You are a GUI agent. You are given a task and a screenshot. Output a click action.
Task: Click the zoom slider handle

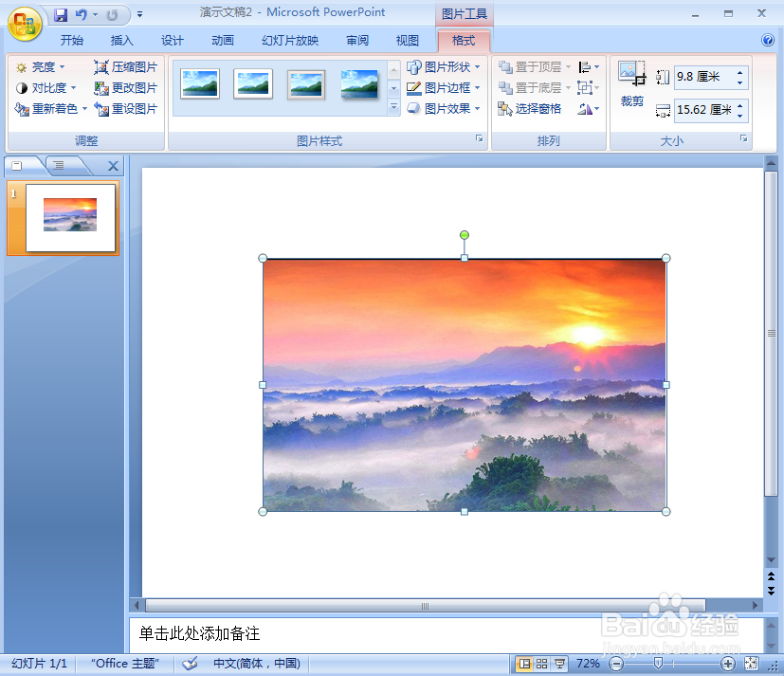pos(659,664)
